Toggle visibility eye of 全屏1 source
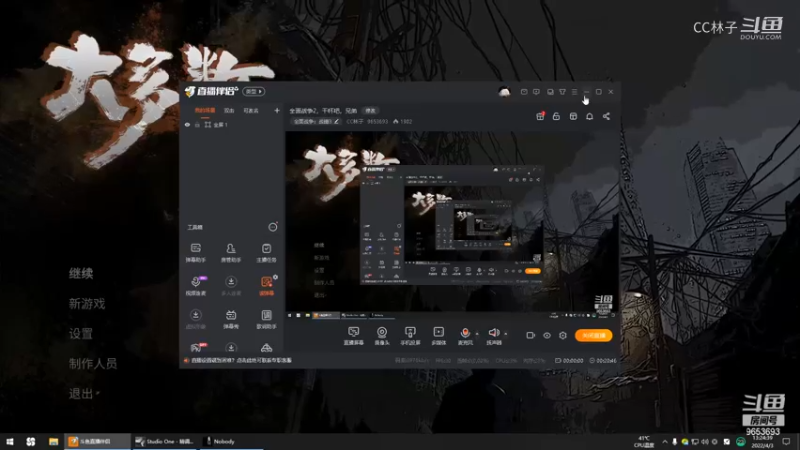800x450 pixels. [x=187, y=124]
